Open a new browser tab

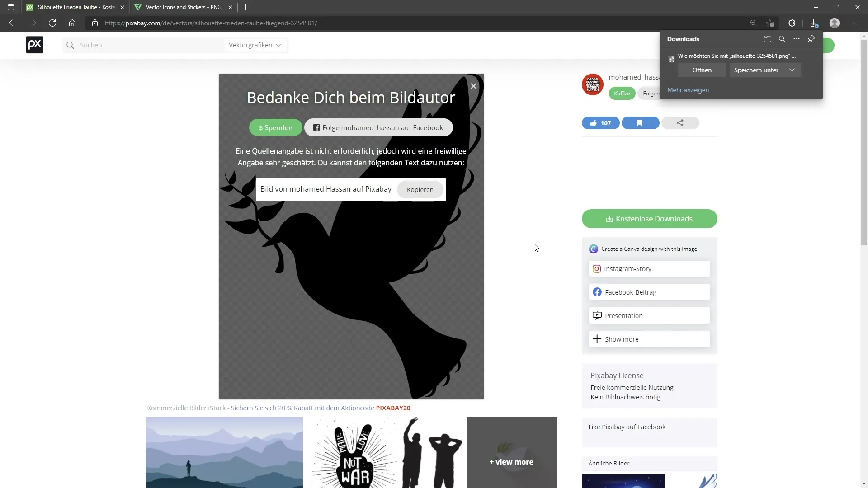click(x=245, y=7)
